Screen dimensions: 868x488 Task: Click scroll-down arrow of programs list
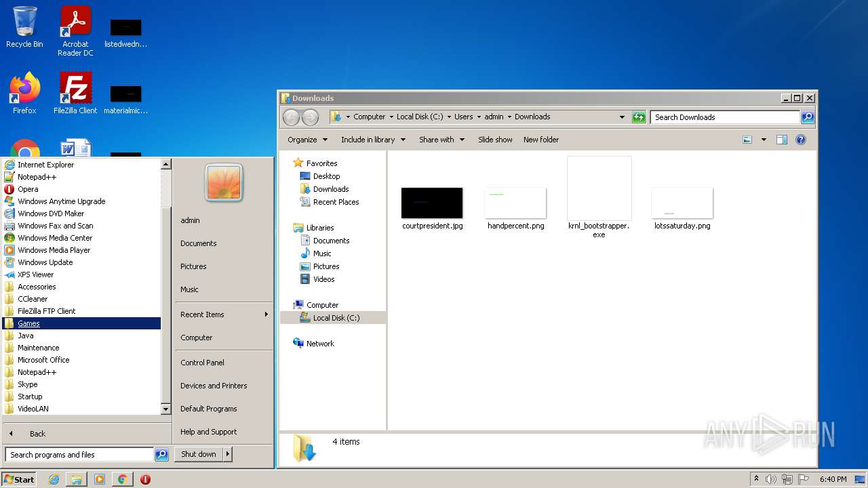(165, 409)
